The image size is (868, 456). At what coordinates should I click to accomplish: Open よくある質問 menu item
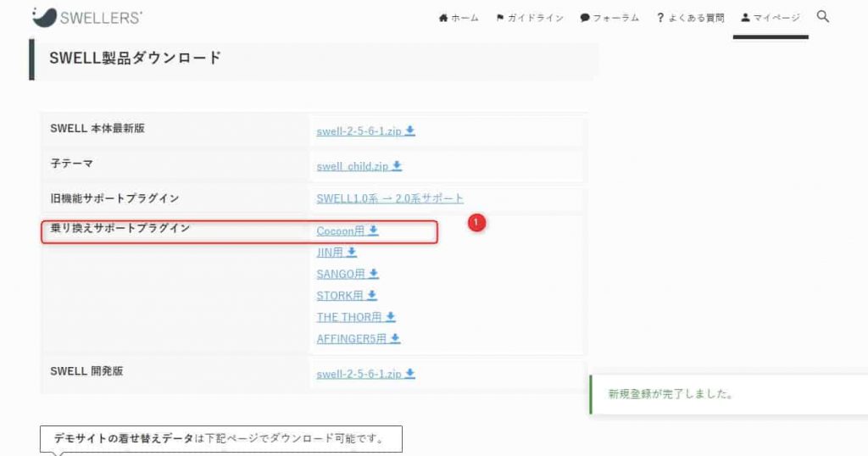(690, 18)
